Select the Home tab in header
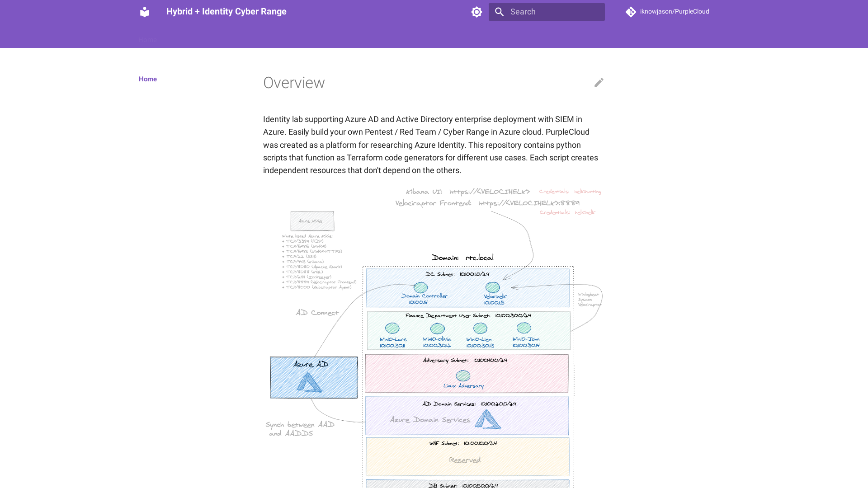868x488 pixels. [147, 40]
